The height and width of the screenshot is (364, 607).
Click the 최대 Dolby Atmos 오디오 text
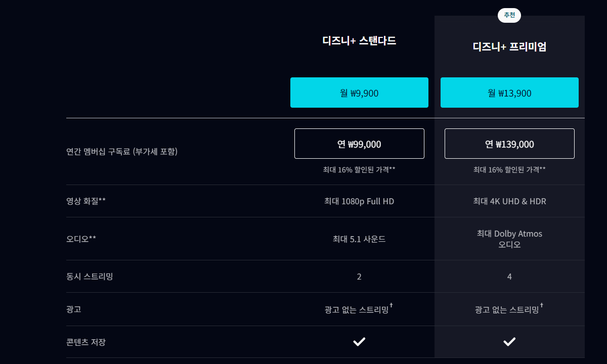509,239
